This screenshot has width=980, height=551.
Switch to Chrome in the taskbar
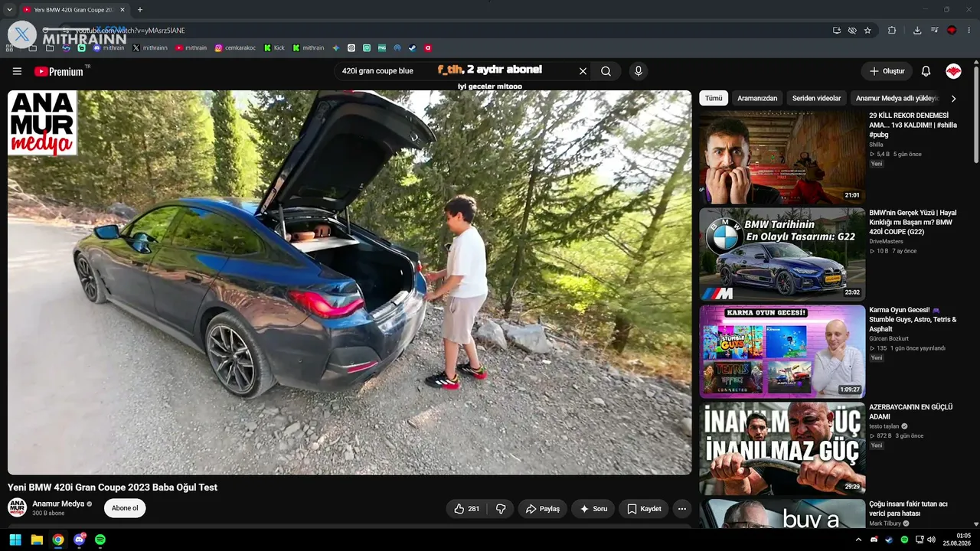click(x=58, y=540)
